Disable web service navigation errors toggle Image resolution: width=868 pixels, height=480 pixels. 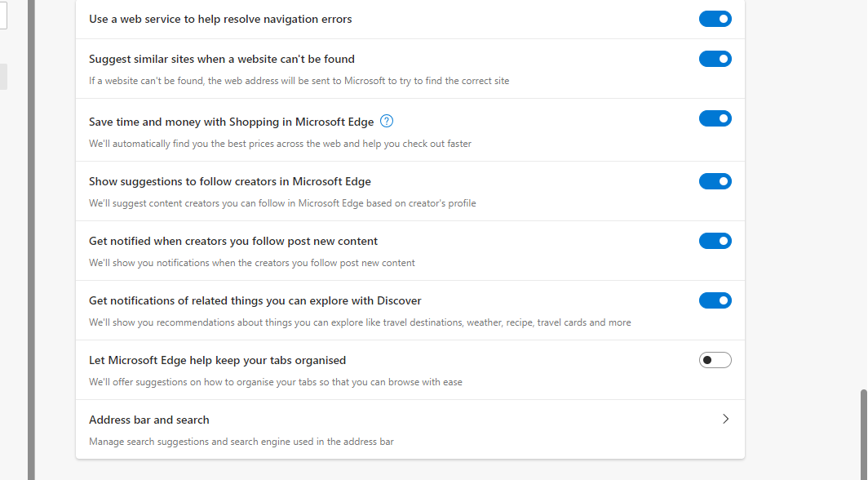click(x=715, y=19)
